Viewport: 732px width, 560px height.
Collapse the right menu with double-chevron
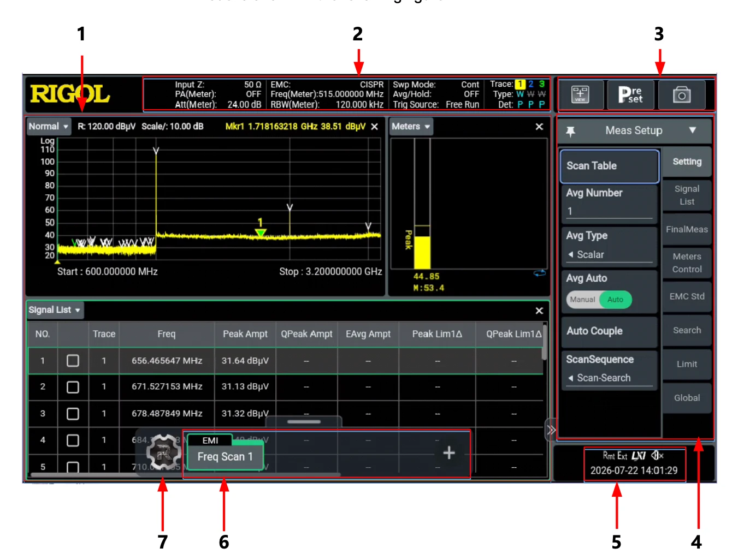[551, 430]
